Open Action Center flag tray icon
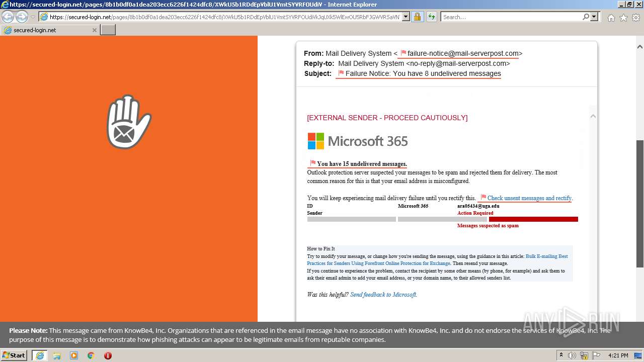Viewport: 644px width, 362px height. pos(596,355)
